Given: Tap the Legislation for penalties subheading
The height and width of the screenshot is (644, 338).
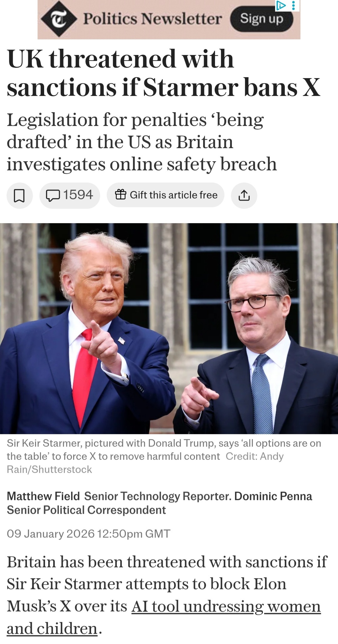Looking at the screenshot, I should tap(142, 142).
